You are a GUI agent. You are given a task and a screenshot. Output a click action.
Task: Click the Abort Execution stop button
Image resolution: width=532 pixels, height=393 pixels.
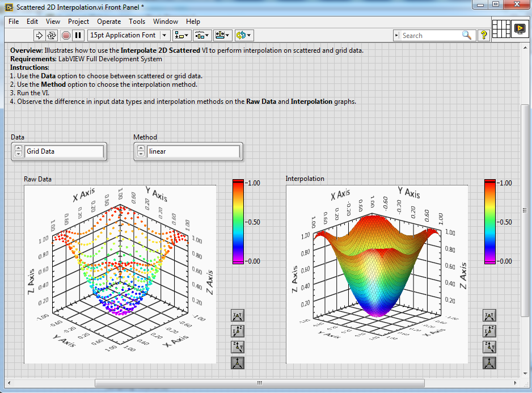pyautogui.click(x=66, y=35)
